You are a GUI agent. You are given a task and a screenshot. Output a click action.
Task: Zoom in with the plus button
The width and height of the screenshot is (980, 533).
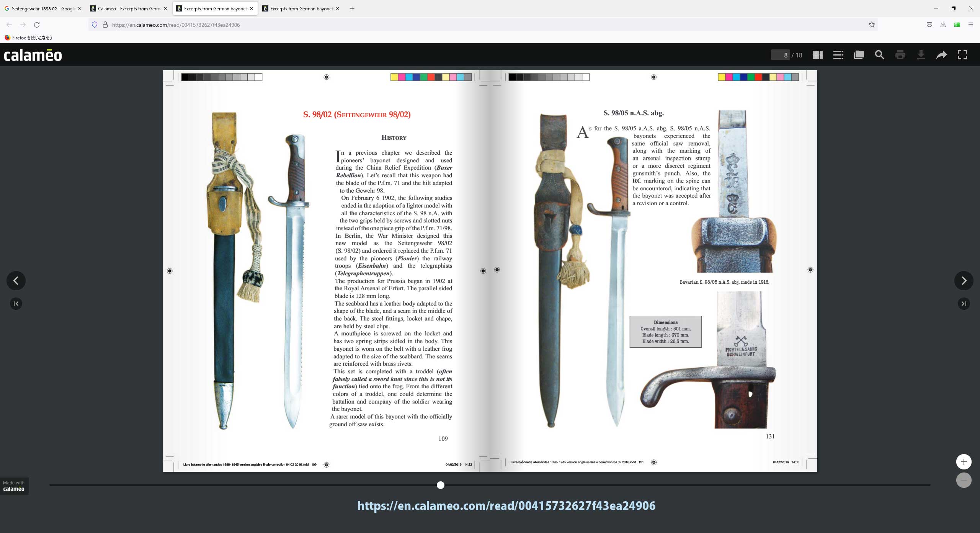[964, 462]
